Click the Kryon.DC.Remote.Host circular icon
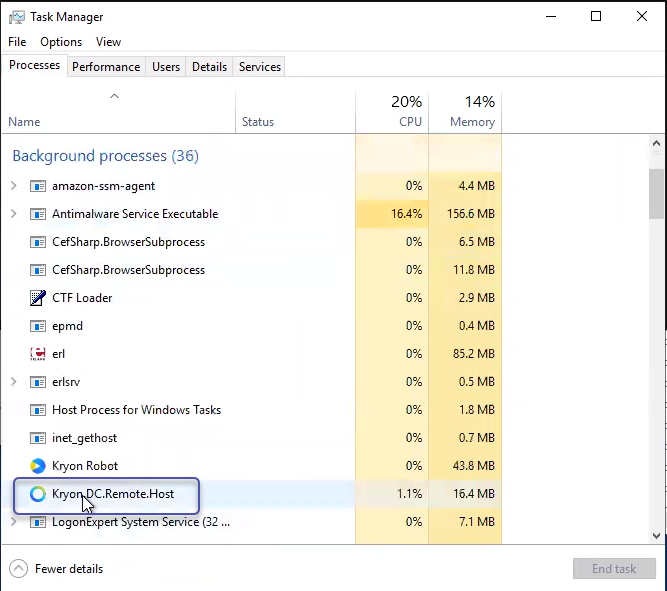The width and height of the screenshot is (667, 591). 37,494
